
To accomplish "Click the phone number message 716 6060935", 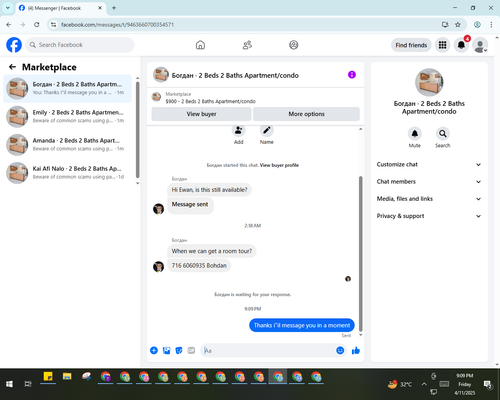I will point(199,266).
